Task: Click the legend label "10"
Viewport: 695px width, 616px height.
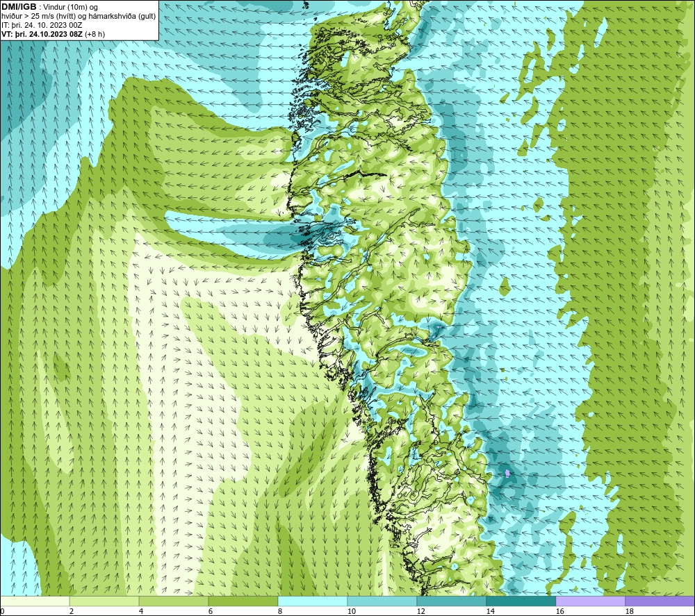Action: point(351,611)
